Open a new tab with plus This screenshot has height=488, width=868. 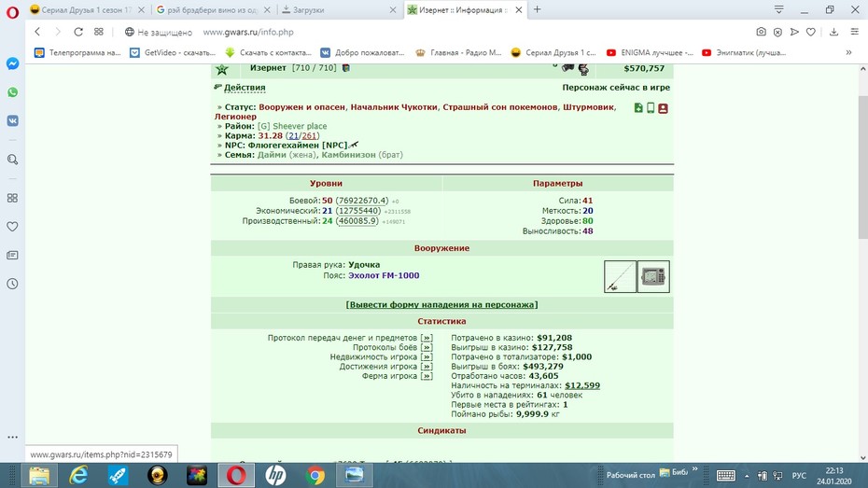[537, 9]
